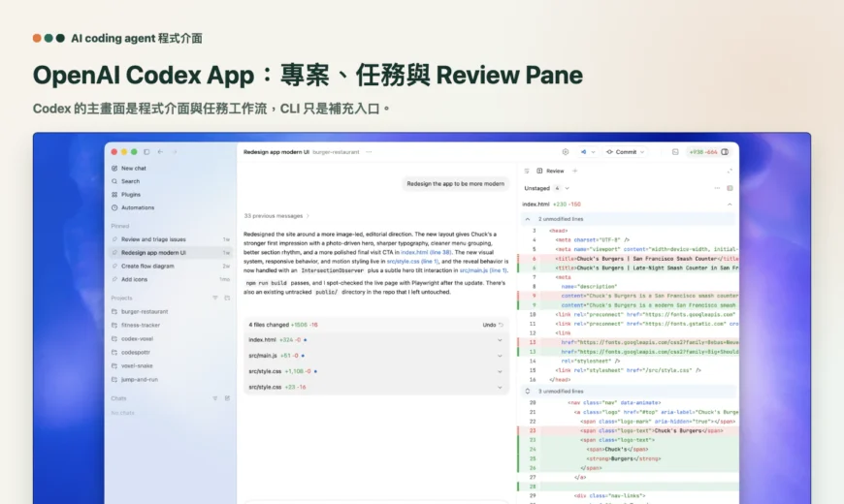Create a chat with the Chats compose icon
Screen dimensions: 844x504
pos(227,398)
